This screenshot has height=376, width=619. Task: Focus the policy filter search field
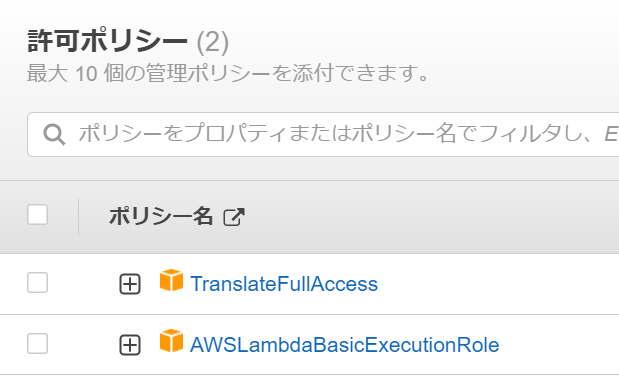click(323, 134)
